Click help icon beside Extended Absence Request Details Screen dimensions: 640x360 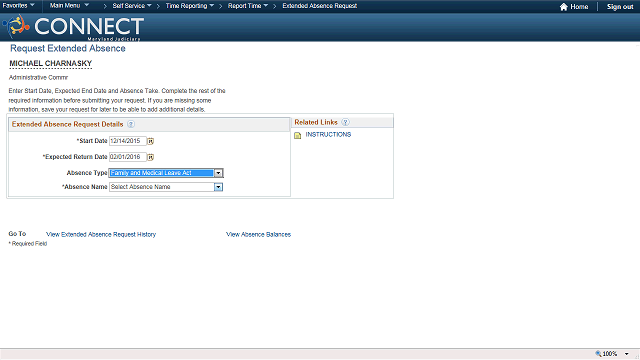click(x=131, y=124)
